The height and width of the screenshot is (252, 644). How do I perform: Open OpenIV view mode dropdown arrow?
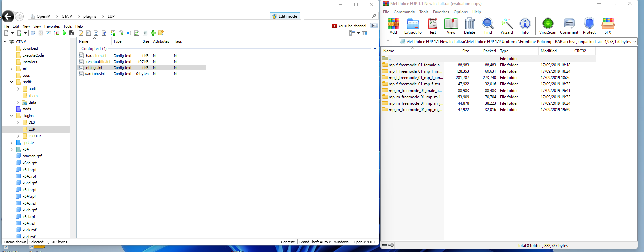358,33
